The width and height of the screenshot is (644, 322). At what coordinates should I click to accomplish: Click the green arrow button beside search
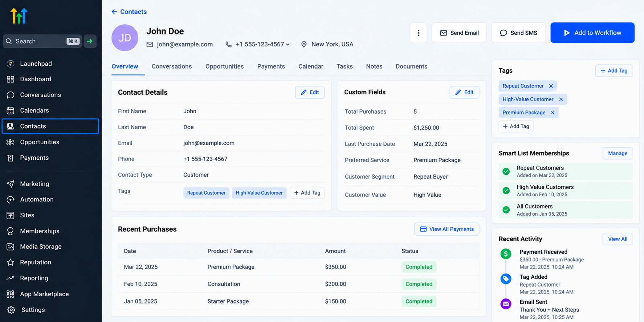(90, 41)
